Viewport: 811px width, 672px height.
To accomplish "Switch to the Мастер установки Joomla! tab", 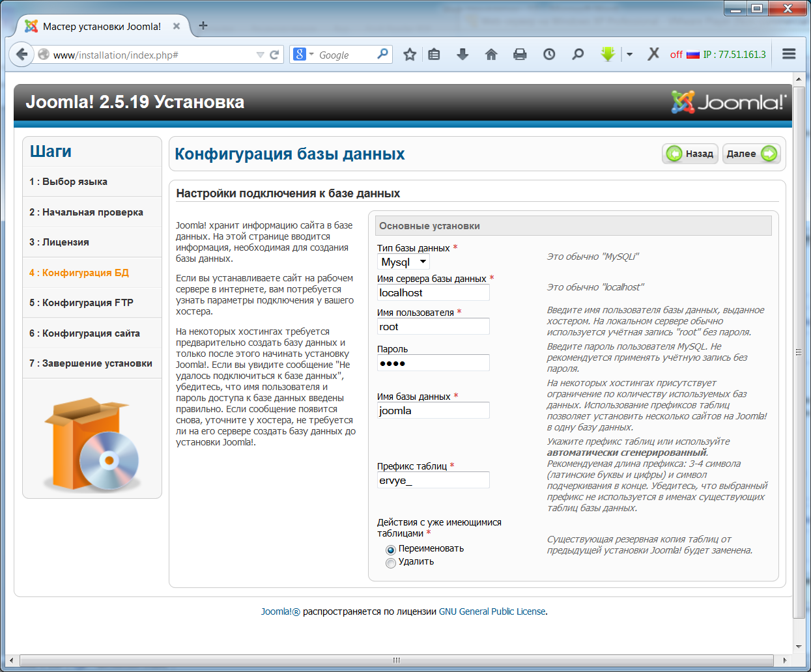I will pos(102,27).
